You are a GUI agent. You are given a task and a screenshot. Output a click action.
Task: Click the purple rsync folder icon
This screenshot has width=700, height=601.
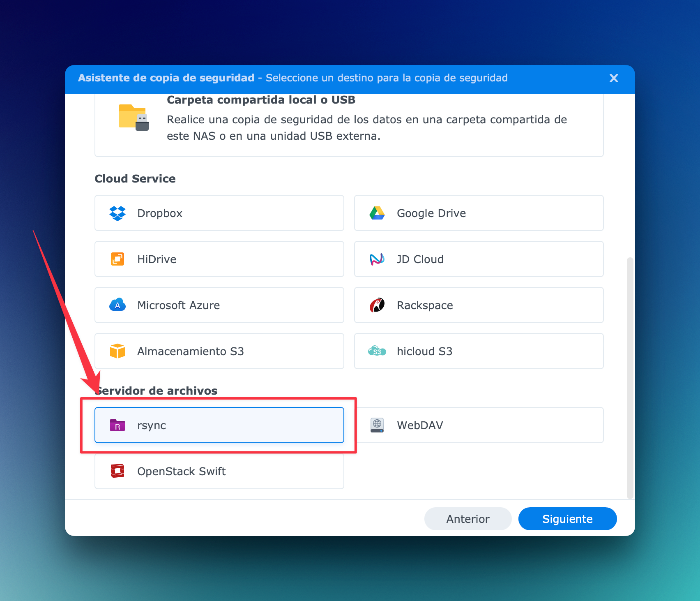tap(117, 425)
